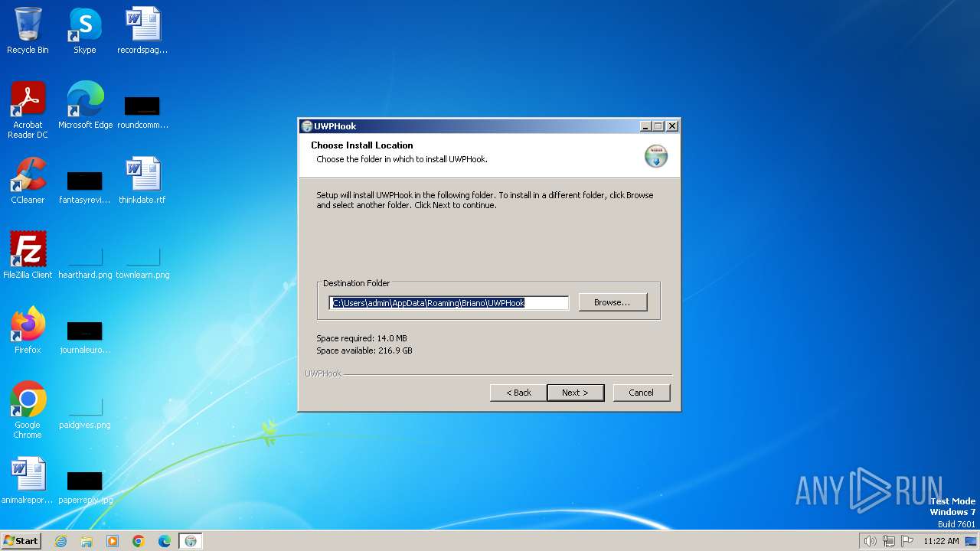The height and width of the screenshot is (551, 980).
Task: Select the animalrepor Word document icon
Action: click(x=28, y=481)
